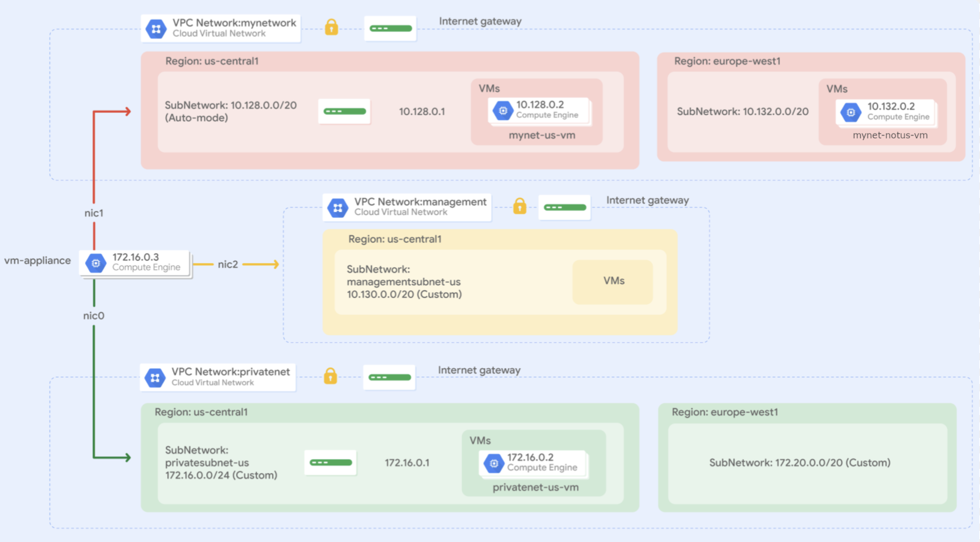Viewport: 980px width, 542px height.
Task: Click the 172.16.0.1 subnet router icon
Action: (330, 463)
